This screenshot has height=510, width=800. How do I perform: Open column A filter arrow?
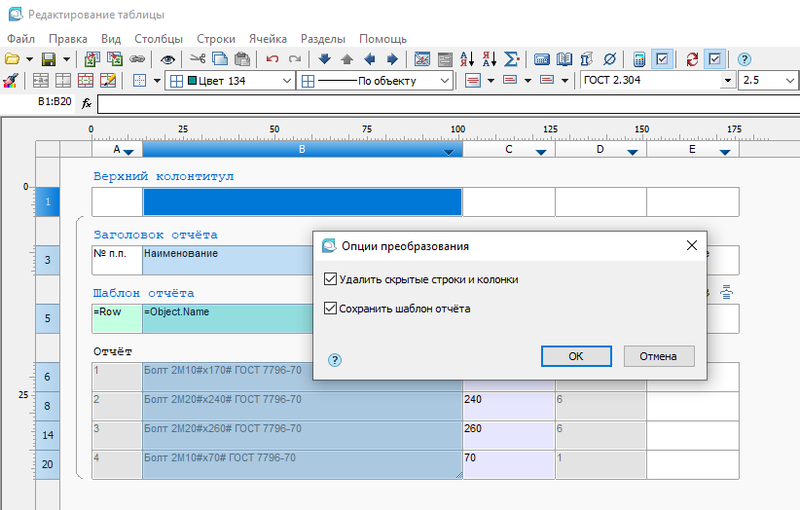point(129,152)
